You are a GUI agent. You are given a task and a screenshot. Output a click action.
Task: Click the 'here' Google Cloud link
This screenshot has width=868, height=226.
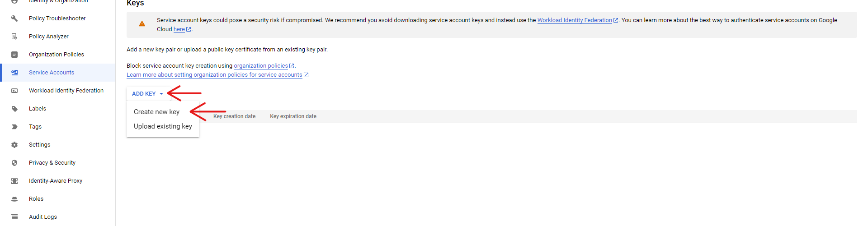179,29
